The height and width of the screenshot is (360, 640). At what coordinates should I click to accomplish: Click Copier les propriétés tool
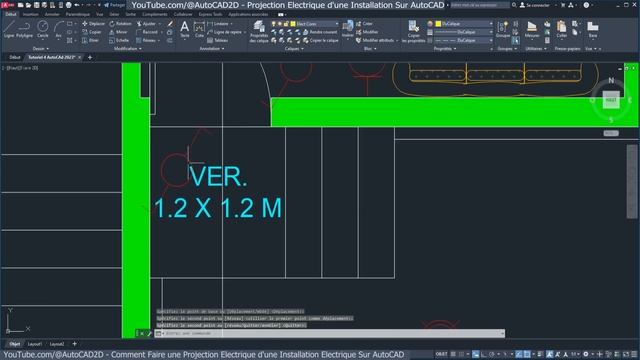click(413, 31)
